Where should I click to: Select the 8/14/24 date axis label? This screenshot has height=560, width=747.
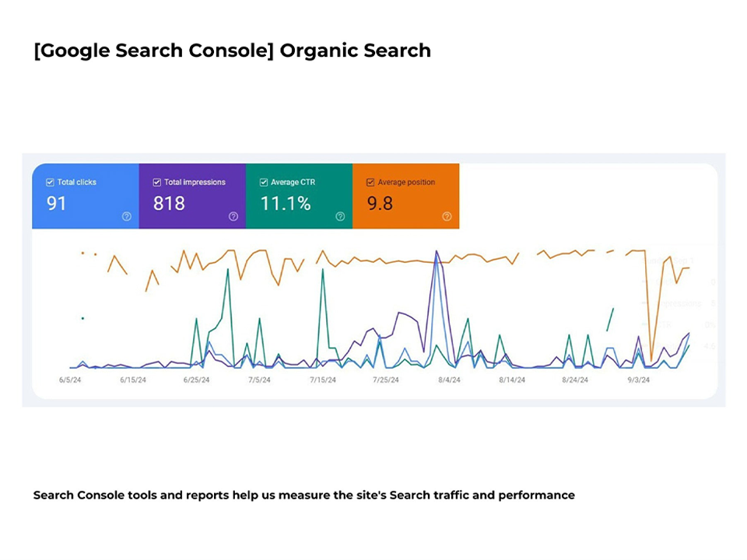(x=513, y=380)
